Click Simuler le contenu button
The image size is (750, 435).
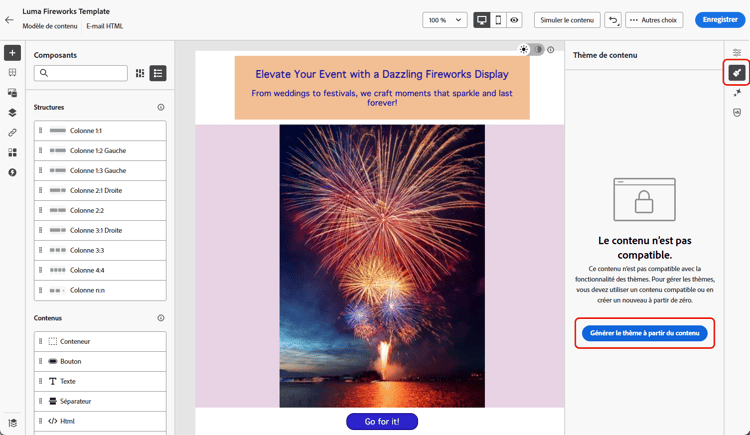point(567,20)
